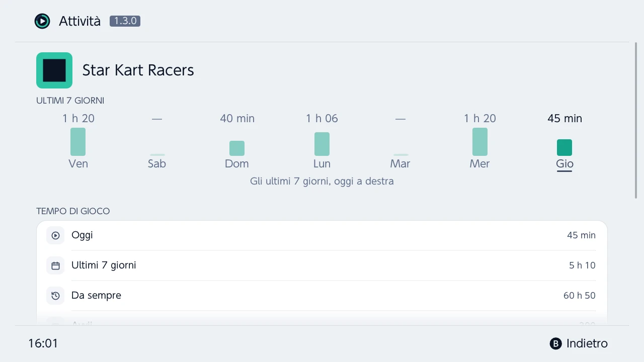Select the Gio day label

(x=565, y=164)
